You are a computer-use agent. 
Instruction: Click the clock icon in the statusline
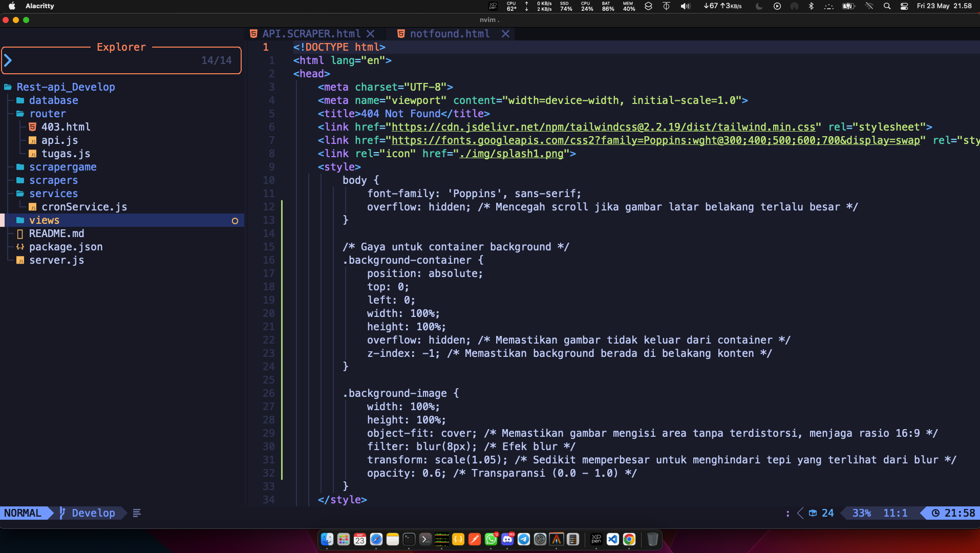pos(935,513)
